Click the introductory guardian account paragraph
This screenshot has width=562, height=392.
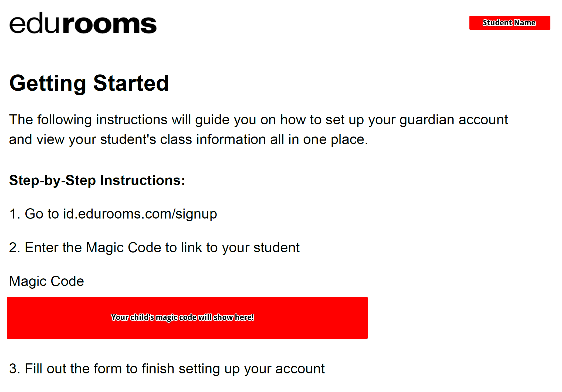(x=258, y=129)
